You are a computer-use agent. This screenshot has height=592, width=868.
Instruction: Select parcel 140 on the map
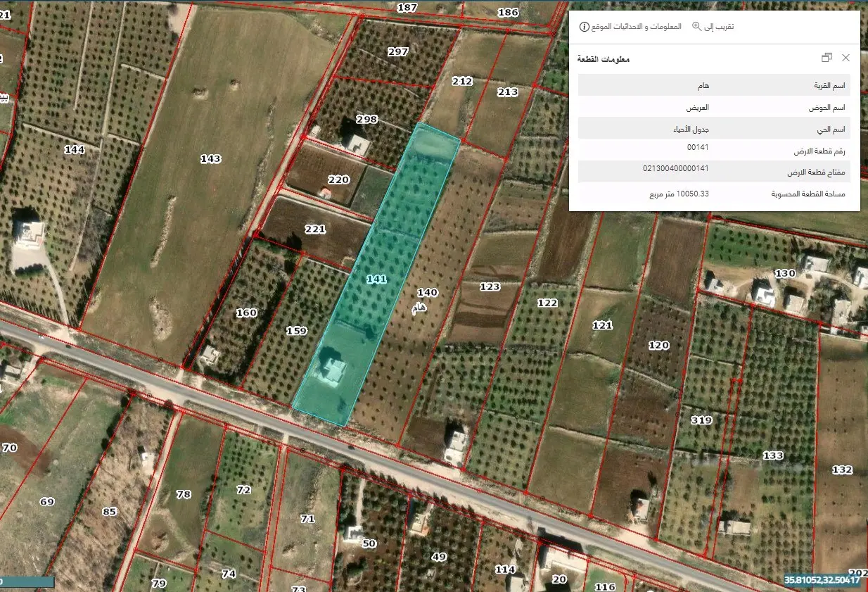click(x=427, y=292)
